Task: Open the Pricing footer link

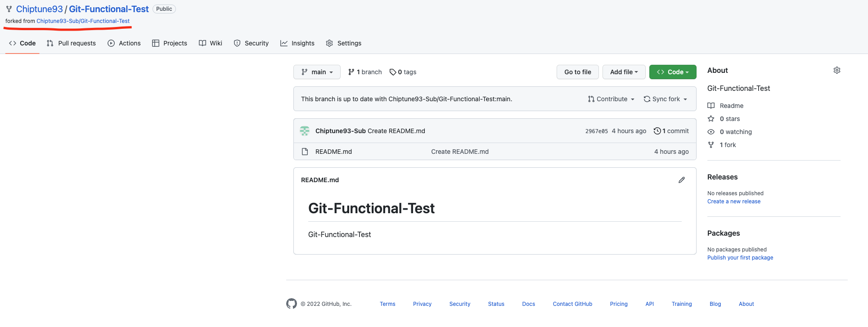Action: point(619,304)
